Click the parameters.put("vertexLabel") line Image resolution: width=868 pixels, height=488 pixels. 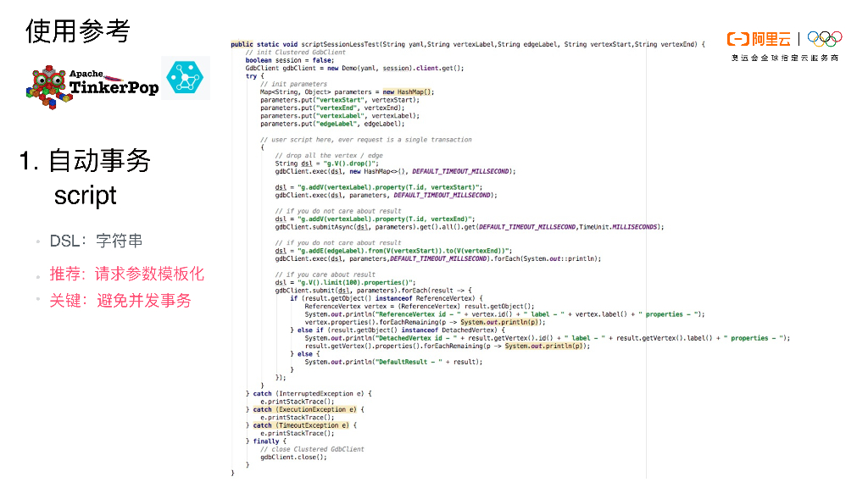(340, 115)
